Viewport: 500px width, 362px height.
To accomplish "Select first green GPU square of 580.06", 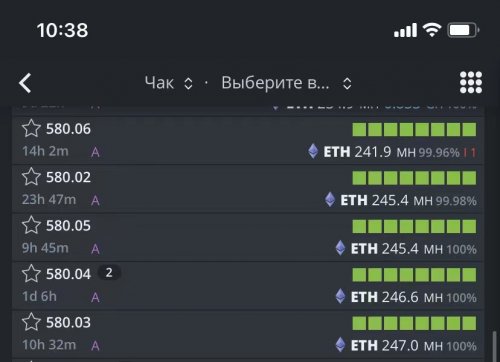I will coord(359,129).
